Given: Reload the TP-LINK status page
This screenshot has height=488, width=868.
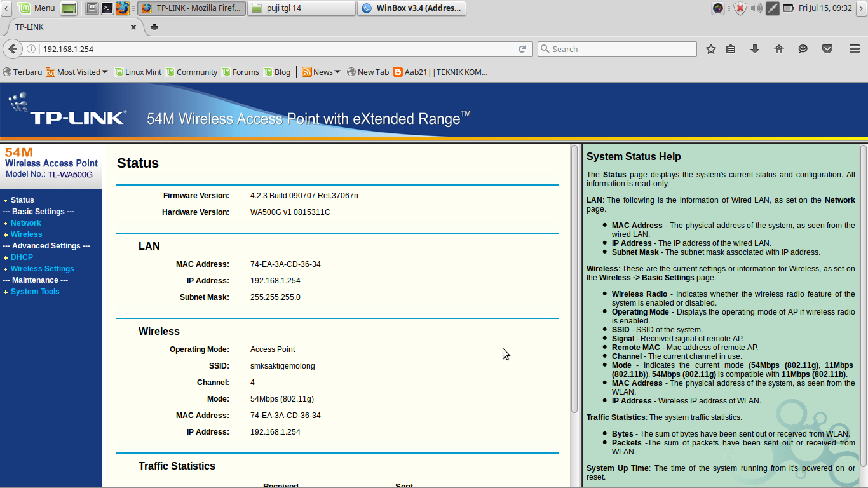Looking at the screenshot, I should tap(522, 49).
